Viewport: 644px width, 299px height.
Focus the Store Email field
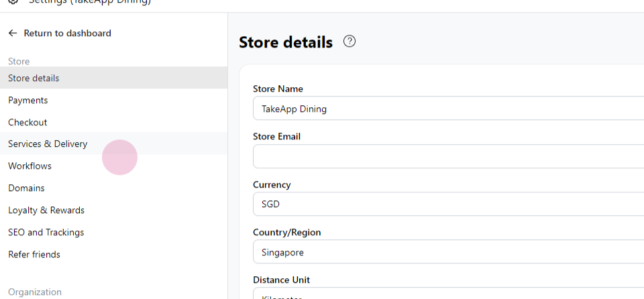point(449,156)
